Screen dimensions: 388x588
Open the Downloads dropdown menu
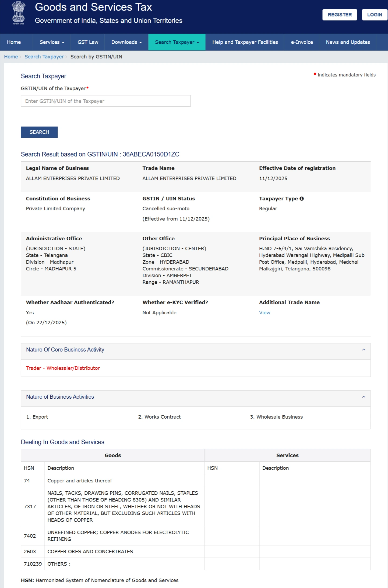(126, 42)
